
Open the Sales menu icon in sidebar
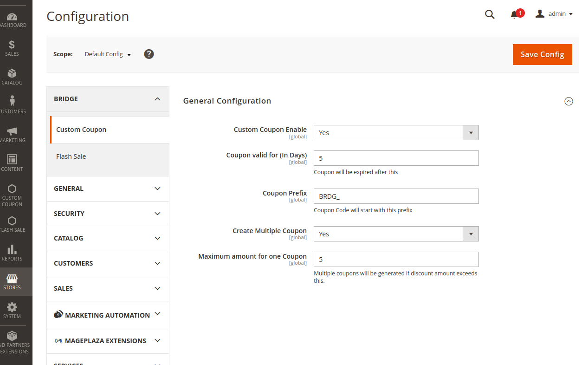pos(12,45)
